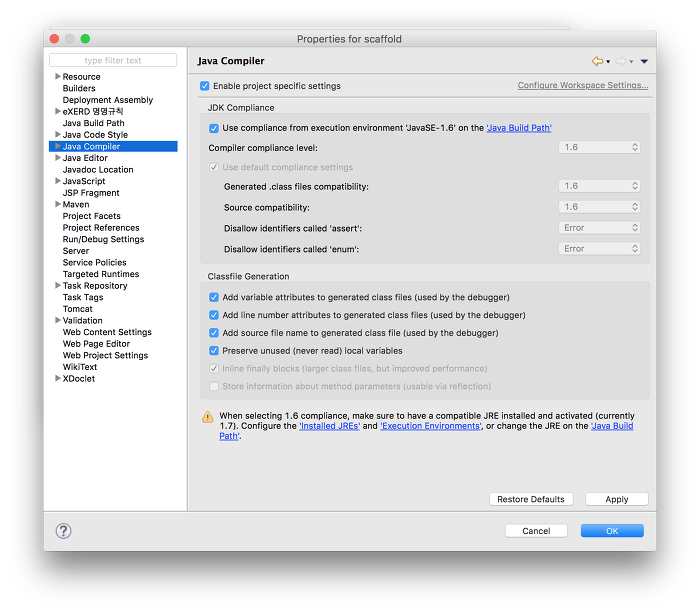Select Javadoc Location page

pos(98,170)
